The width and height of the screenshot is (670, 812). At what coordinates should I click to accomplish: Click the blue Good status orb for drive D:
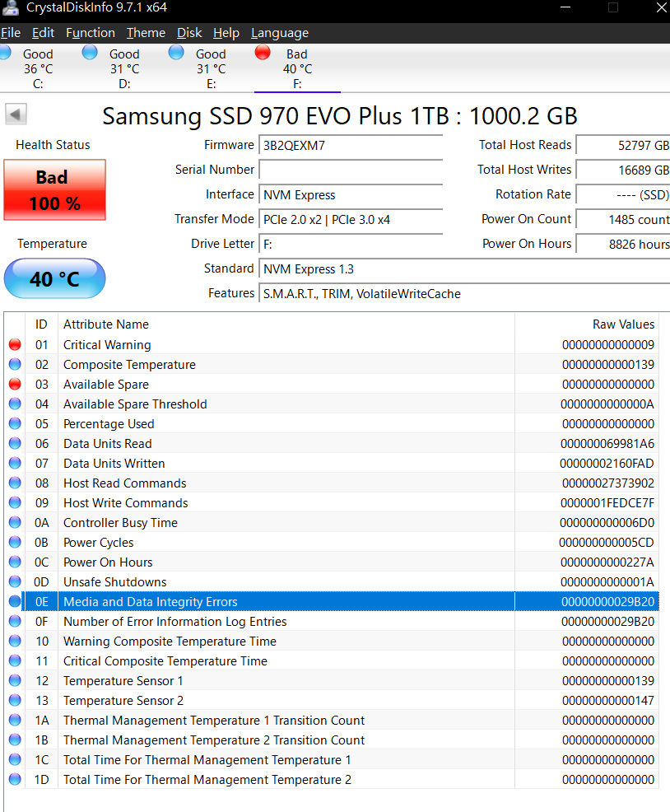click(90, 53)
